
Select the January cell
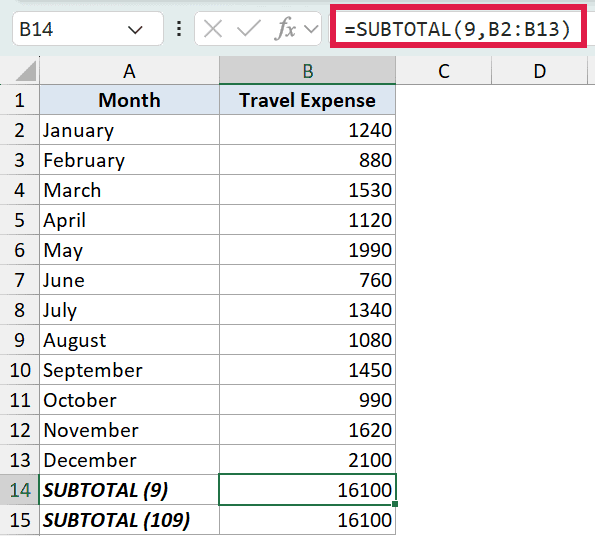(x=129, y=130)
